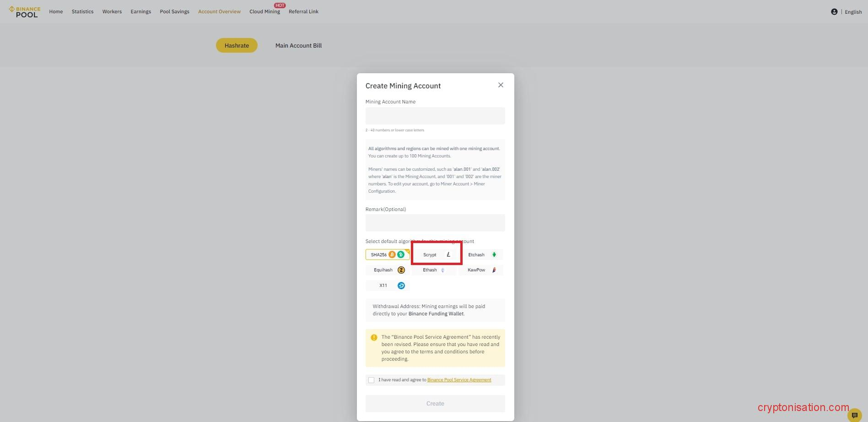Click the Mining Account Name field

tap(435, 116)
